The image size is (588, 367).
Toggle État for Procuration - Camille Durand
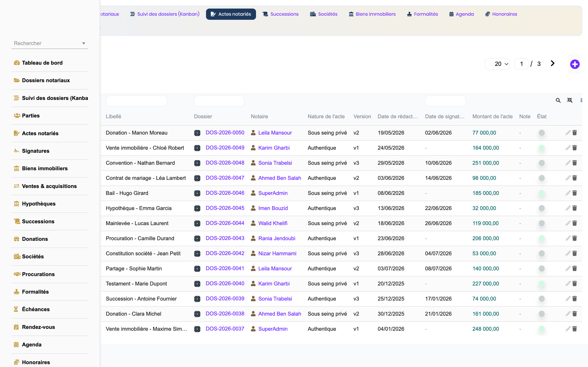(541, 238)
